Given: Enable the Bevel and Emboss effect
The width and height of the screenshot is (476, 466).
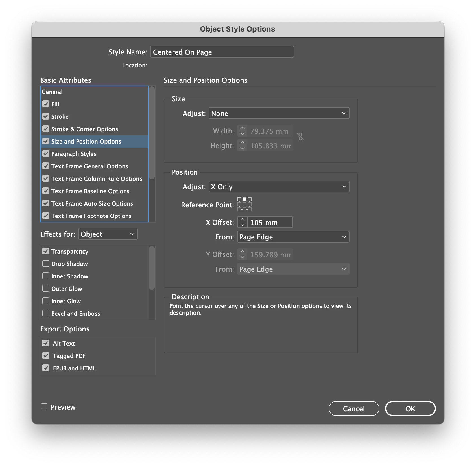Looking at the screenshot, I should click(46, 313).
